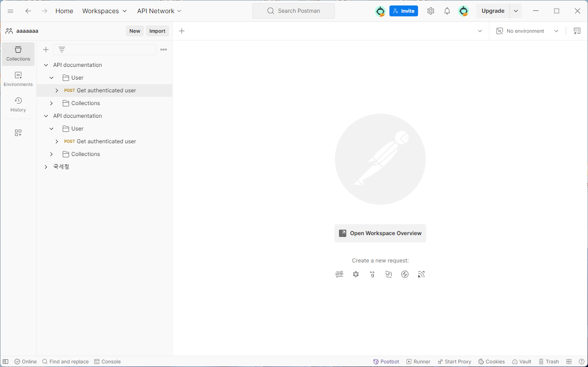
Task: Click the environment quick look icon
Action: 577,31
